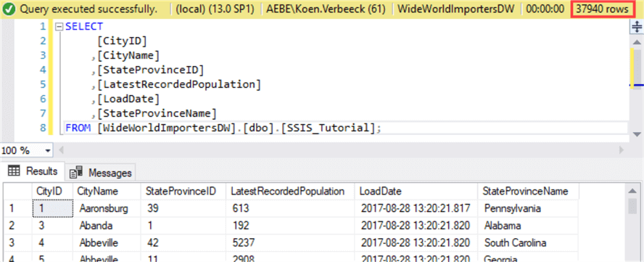Viewport: 644px width, 262px height.
Task: Open the 100 % zoom dropdown
Action: coord(49,150)
